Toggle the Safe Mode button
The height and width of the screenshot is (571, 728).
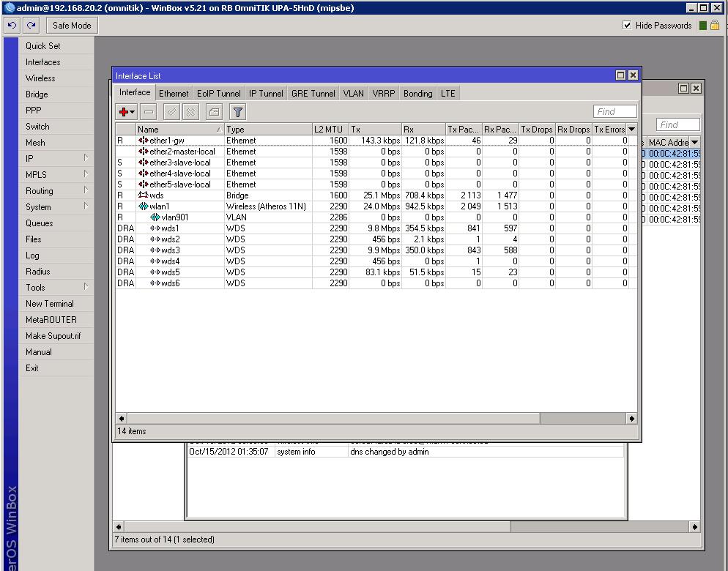tap(72, 26)
